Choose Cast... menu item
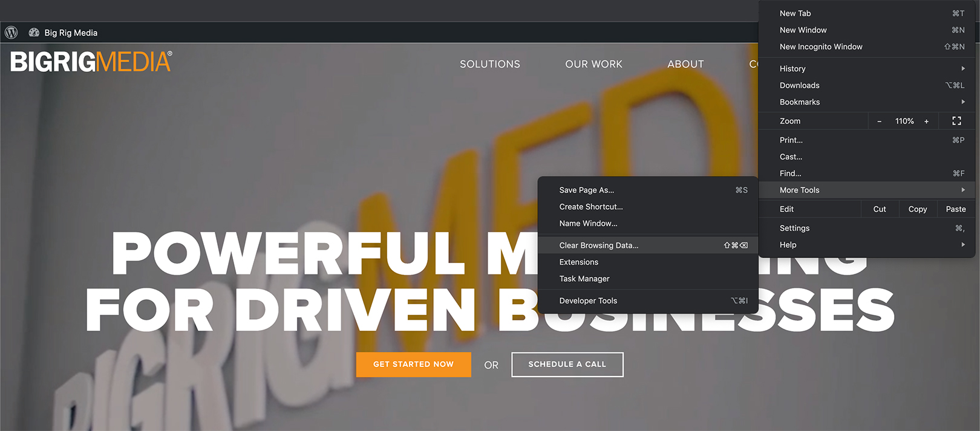The image size is (980, 431). click(x=867, y=157)
